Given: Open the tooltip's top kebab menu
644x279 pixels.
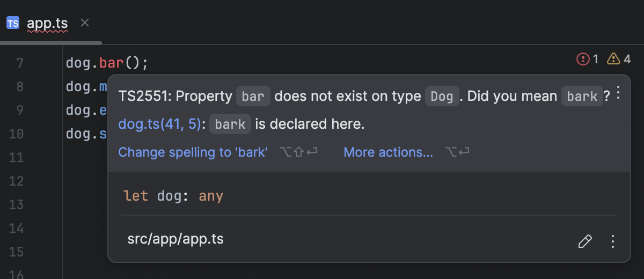Looking at the screenshot, I should (x=618, y=93).
